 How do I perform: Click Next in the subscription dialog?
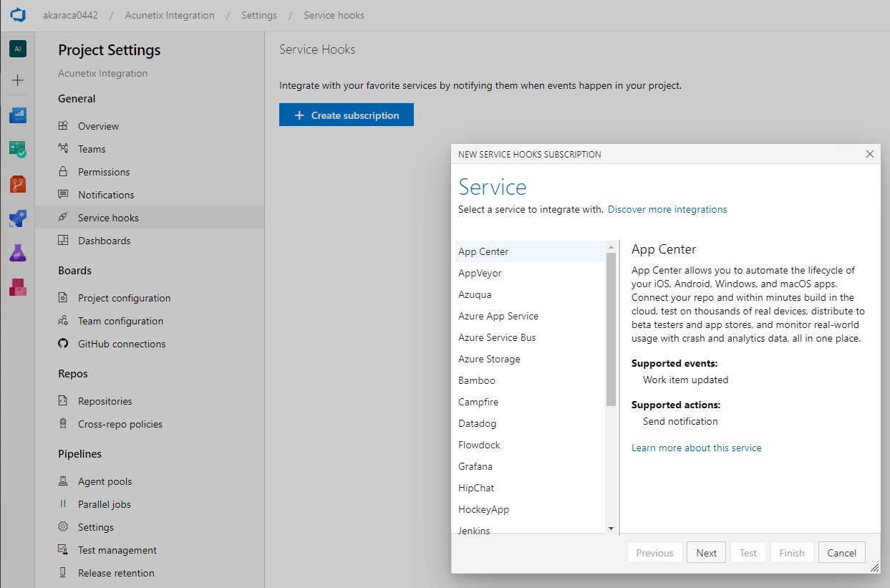tap(706, 553)
